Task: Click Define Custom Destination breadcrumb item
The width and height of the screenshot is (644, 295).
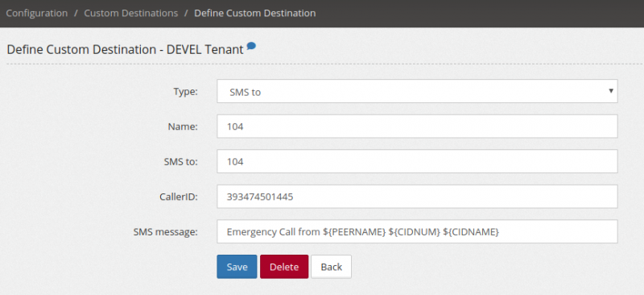Action: tap(254, 13)
